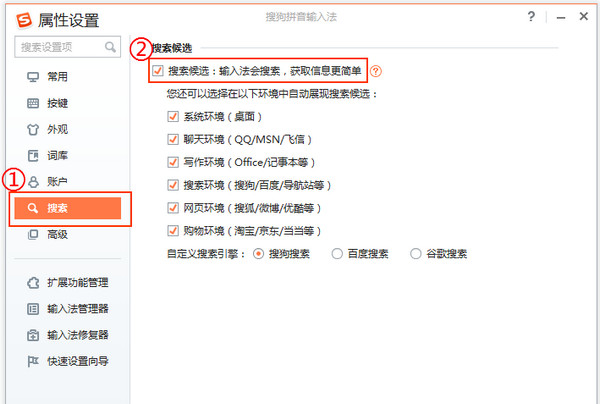Click the 搜索设置项 search input field

pos(68,47)
